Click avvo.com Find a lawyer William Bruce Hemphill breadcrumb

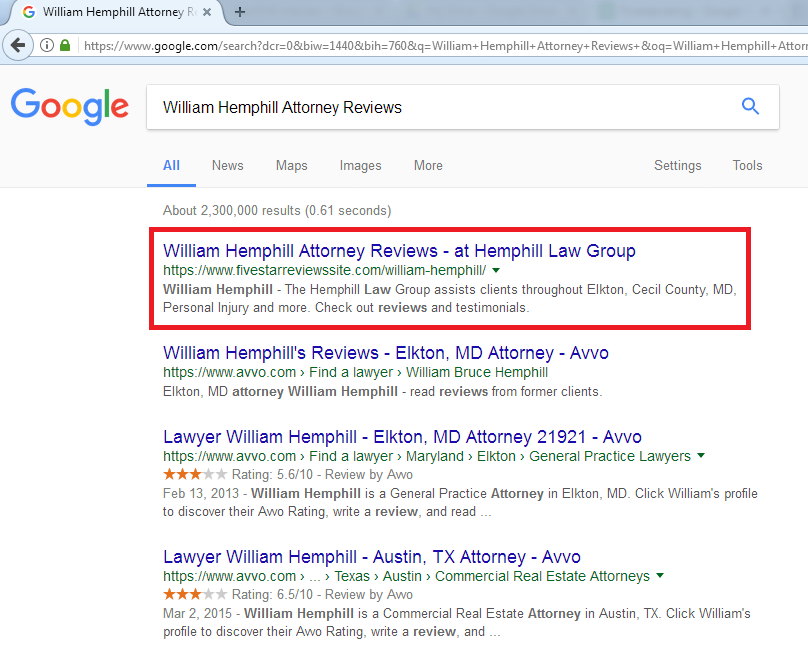point(355,372)
